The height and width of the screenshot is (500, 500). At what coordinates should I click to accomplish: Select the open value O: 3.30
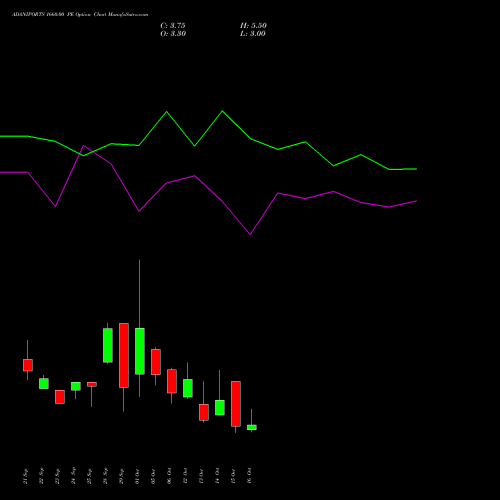[173, 34]
